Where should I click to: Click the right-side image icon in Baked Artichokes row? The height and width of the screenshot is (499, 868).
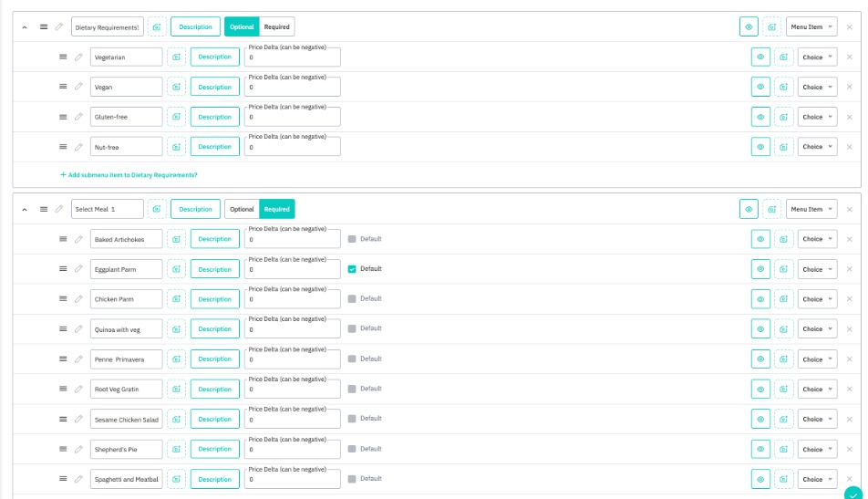point(784,239)
